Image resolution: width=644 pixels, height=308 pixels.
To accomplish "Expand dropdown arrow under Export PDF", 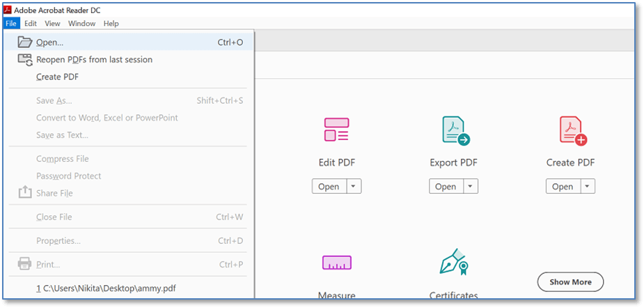I will (471, 186).
